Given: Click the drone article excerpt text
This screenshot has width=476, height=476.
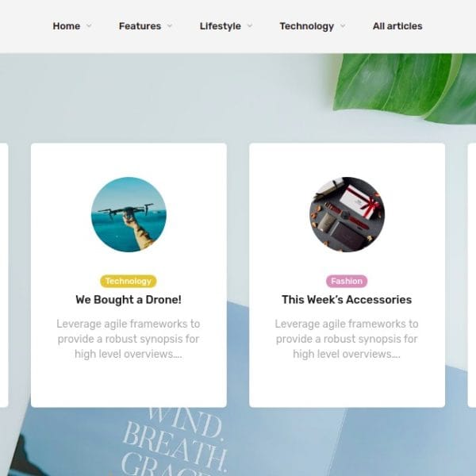Looking at the screenshot, I should coord(129,339).
